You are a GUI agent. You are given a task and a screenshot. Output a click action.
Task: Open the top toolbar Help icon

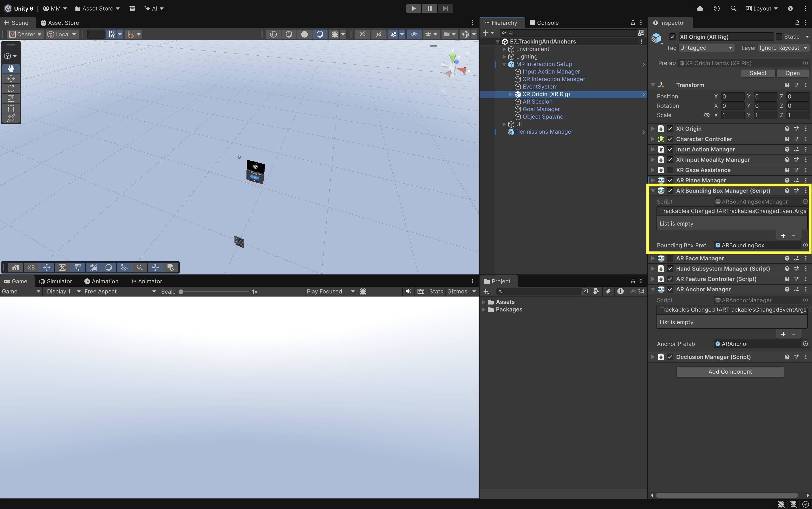[x=790, y=8]
